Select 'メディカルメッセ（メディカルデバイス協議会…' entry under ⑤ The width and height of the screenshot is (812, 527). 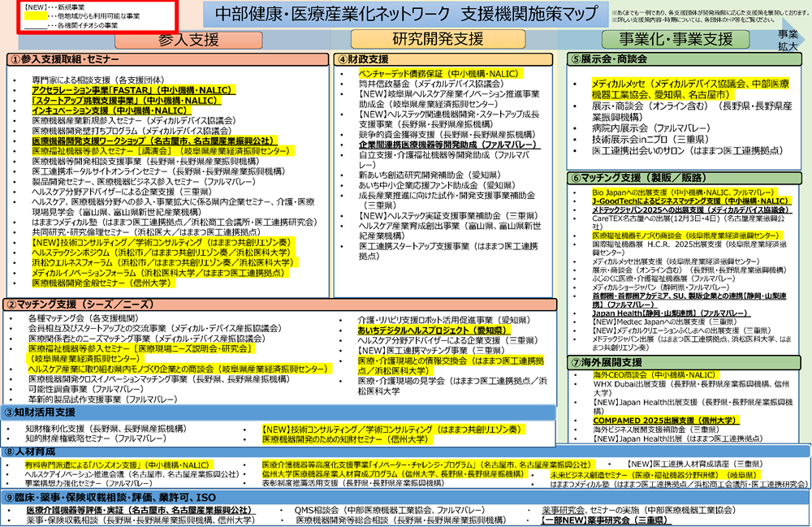point(690,89)
